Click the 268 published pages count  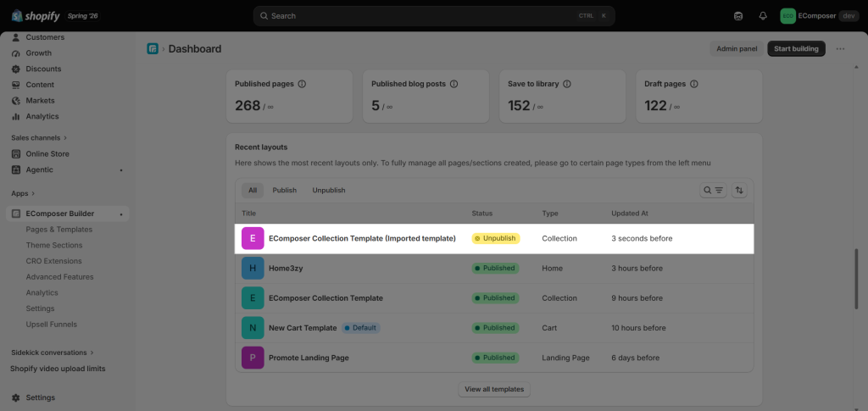(x=248, y=106)
